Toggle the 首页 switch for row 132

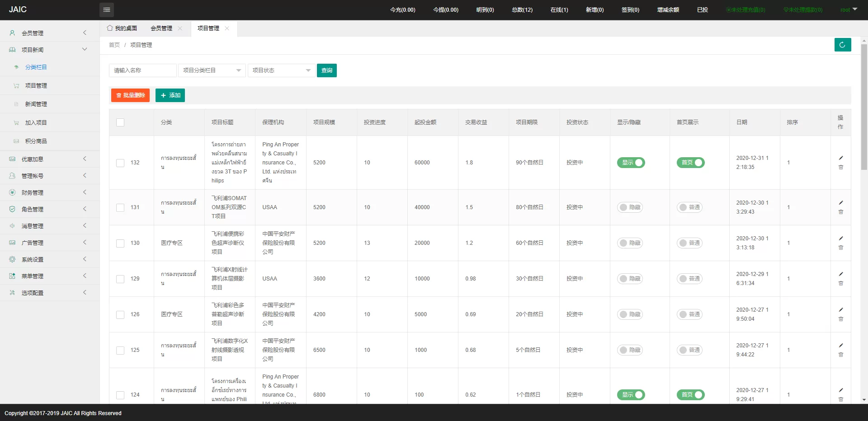690,163
